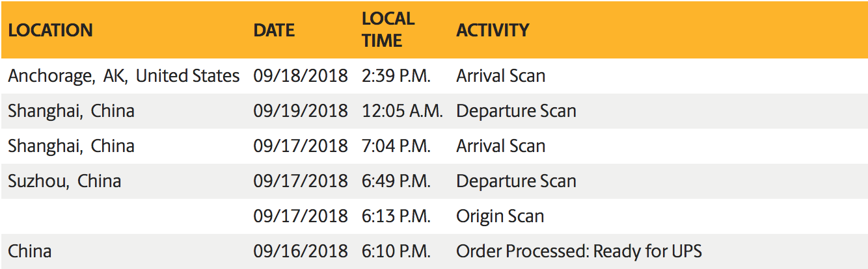Click the 09/16/2018 date cell
This screenshot has width=868, height=269.
point(301,251)
